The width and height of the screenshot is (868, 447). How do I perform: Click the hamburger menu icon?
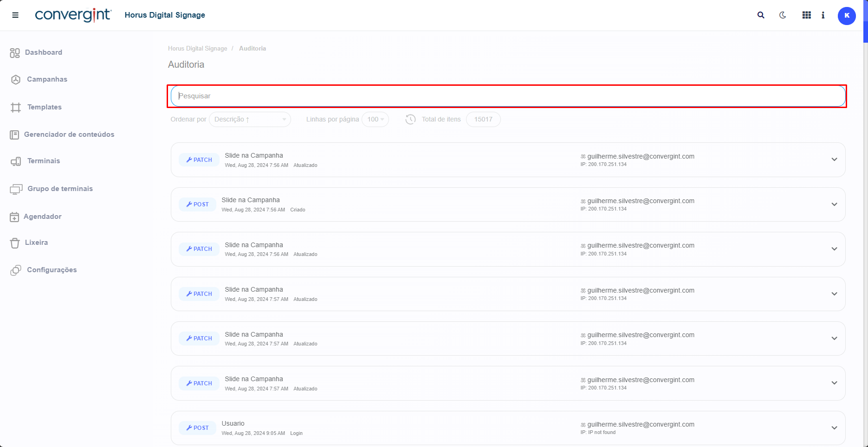(x=15, y=15)
